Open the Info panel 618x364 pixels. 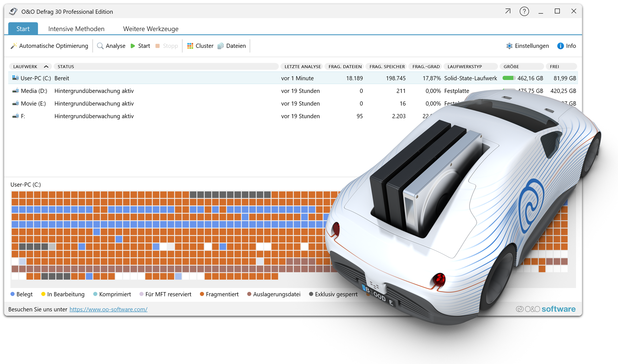(566, 46)
